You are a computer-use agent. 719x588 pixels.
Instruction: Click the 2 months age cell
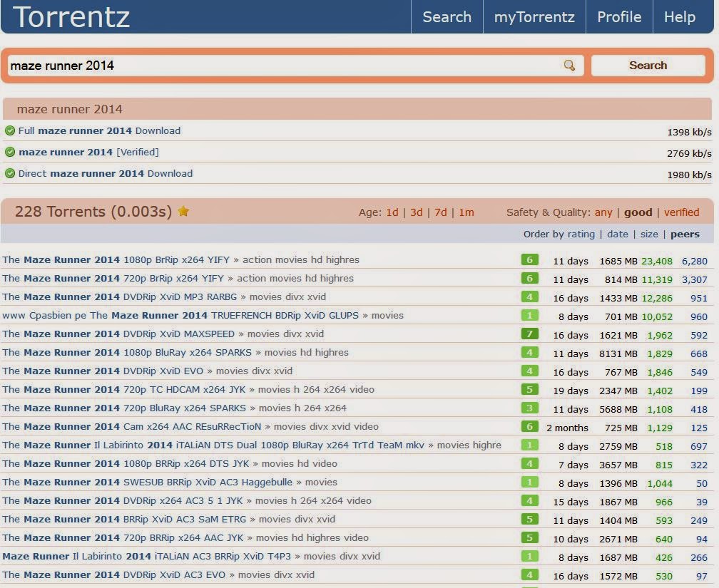pos(567,428)
